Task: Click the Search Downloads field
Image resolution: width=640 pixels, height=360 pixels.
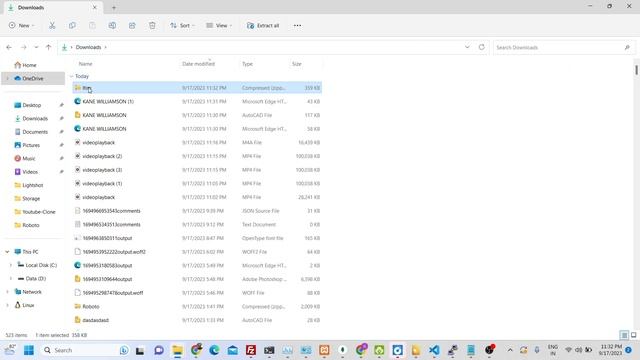Action: tap(564, 47)
